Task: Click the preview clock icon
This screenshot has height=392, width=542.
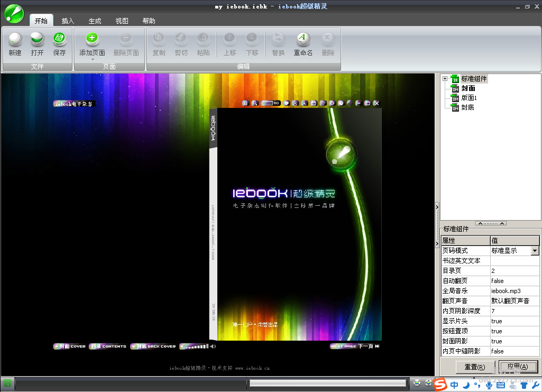Action: pyautogui.click(x=341, y=103)
